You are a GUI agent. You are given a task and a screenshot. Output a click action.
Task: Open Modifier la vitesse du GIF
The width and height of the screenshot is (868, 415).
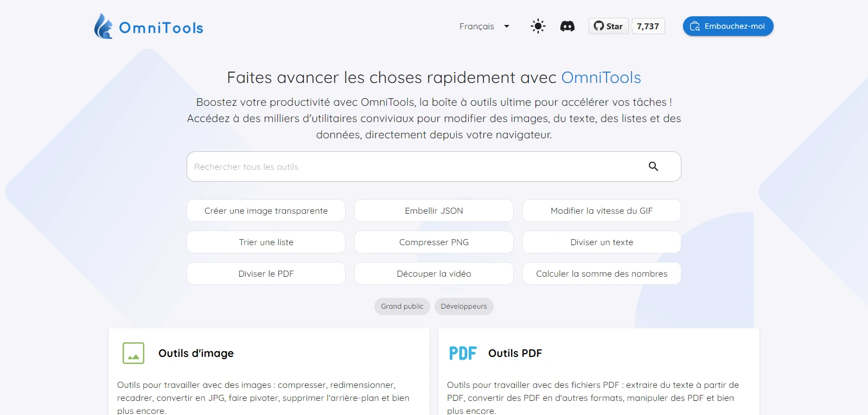[x=602, y=210]
